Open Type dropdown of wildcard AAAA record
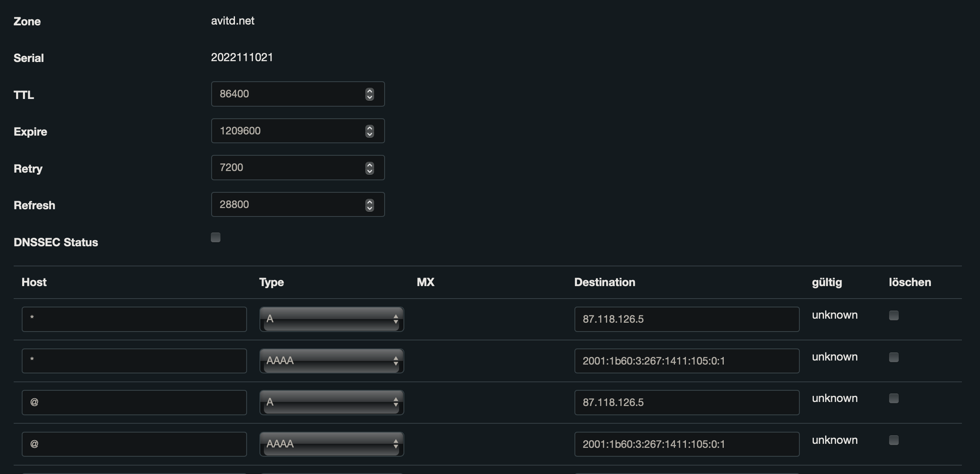The width and height of the screenshot is (980, 474). [331, 361]
